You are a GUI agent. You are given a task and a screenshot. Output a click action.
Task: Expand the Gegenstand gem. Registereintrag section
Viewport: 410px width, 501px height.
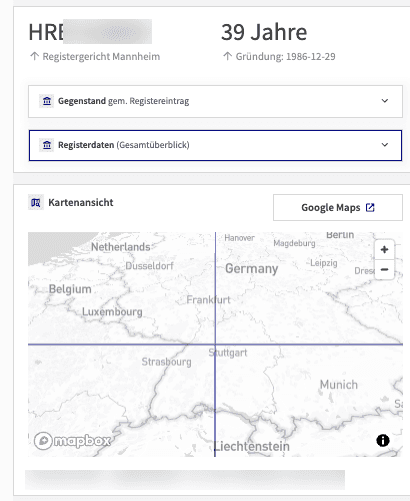[215, 101]
